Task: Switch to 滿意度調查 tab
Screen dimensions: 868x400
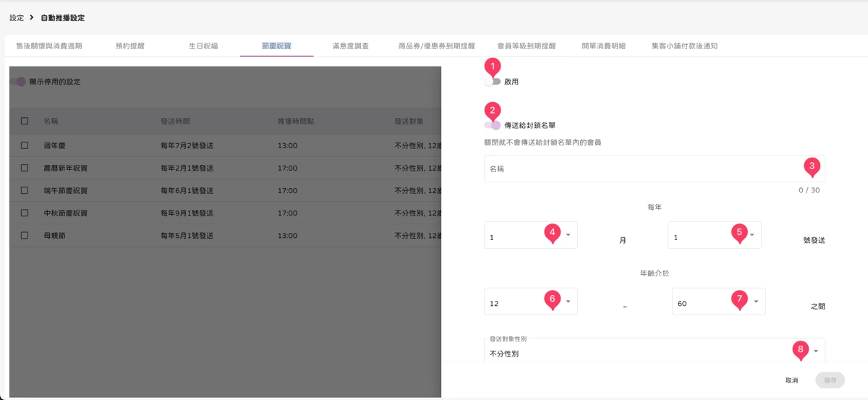Action: coord(350,46)
